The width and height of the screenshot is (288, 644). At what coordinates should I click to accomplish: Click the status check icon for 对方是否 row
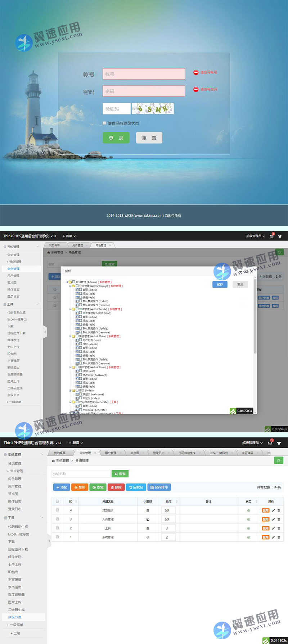248,510
